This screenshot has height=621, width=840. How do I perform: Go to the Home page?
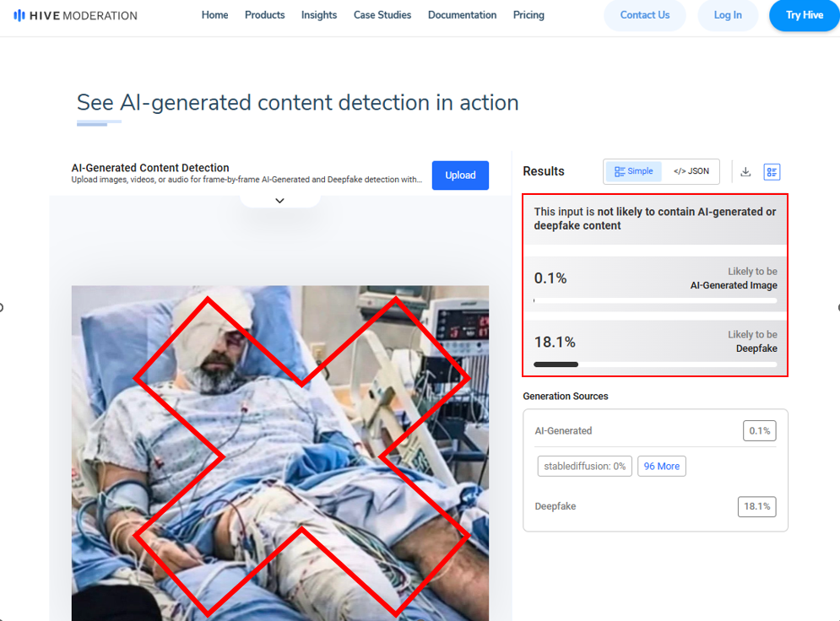point(214,15)
